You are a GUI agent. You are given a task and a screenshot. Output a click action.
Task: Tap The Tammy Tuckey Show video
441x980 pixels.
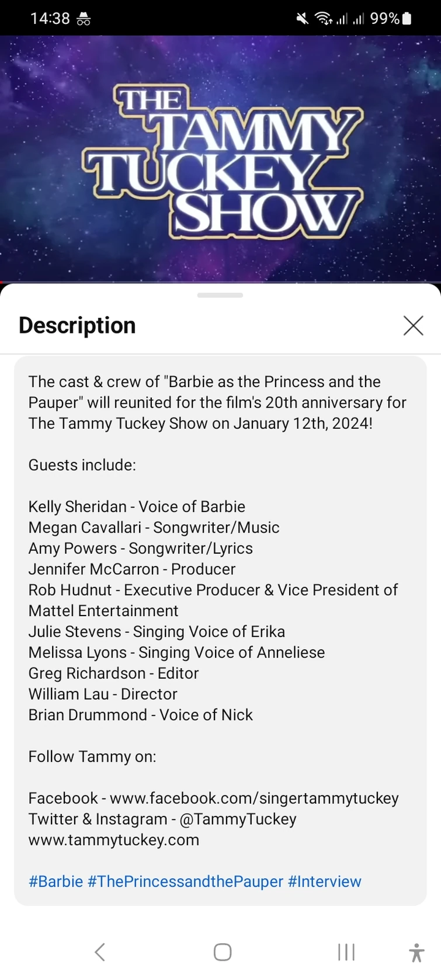(220, 158)
